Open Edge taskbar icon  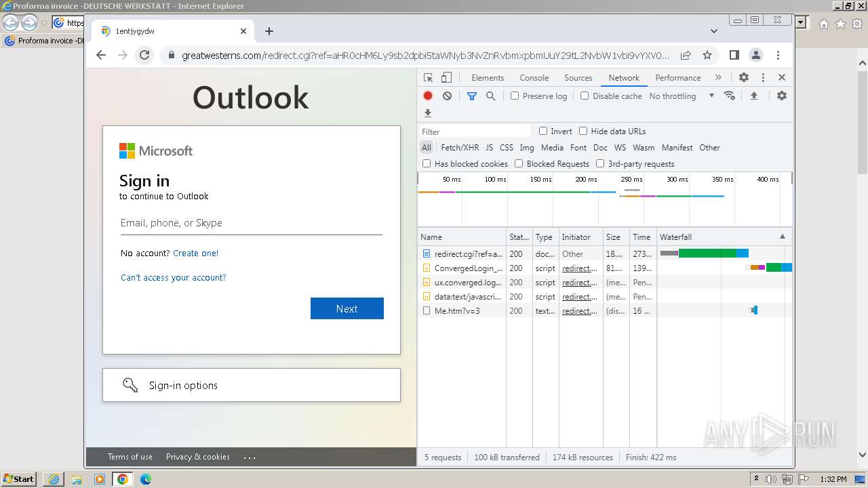click(146, 479)
